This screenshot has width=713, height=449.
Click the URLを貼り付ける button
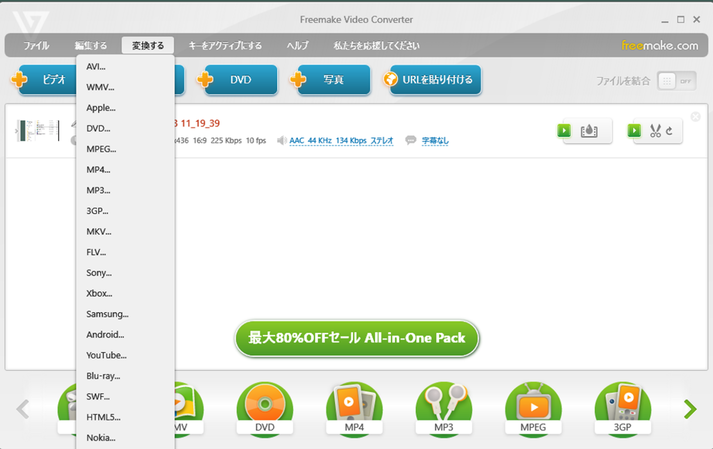(430, 80)
